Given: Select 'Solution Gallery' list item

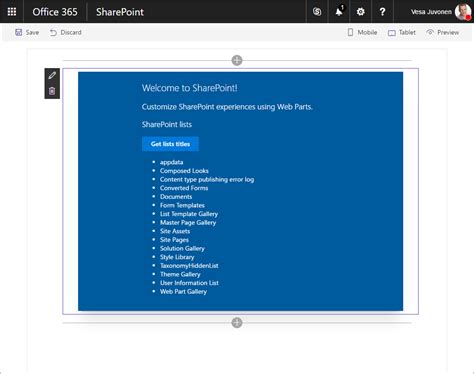Looking at the screenshot, I should point(182,248).
